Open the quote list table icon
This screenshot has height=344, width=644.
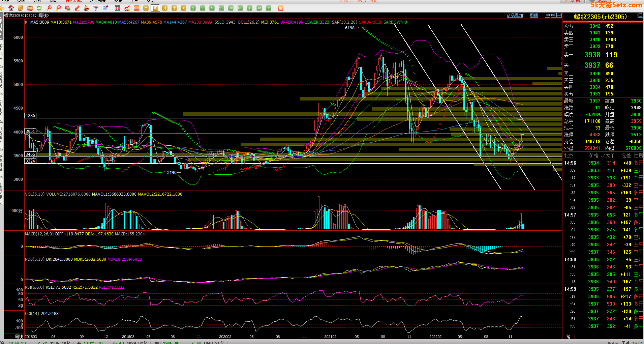(x=118, y=8)
